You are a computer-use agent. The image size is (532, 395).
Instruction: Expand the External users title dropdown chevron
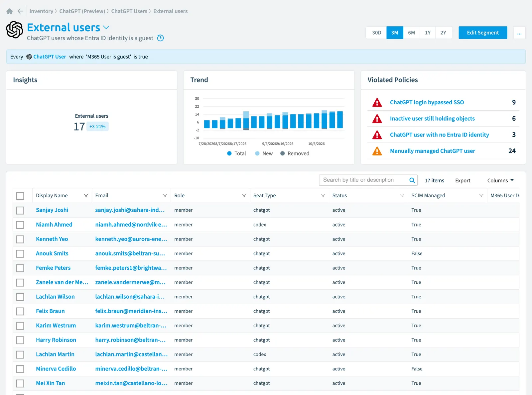click(x=106, y=27)
